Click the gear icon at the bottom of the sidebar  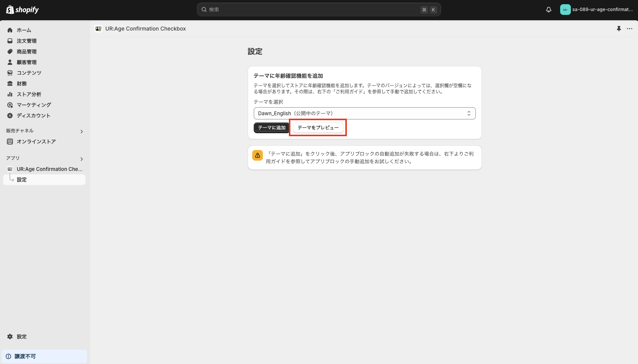(10, 337)
